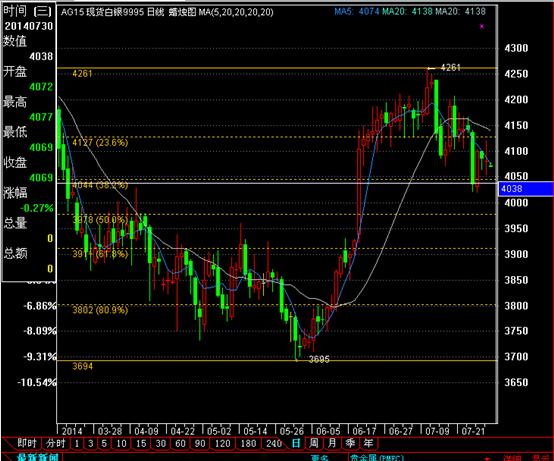Click the magenta x marker top right
The width and height of the screenshot is (554, 461).
pyautogui.click(x=482, y=26)
